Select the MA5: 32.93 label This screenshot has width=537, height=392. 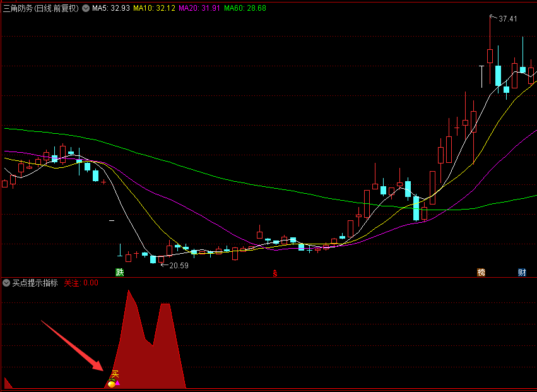(111, 8)
